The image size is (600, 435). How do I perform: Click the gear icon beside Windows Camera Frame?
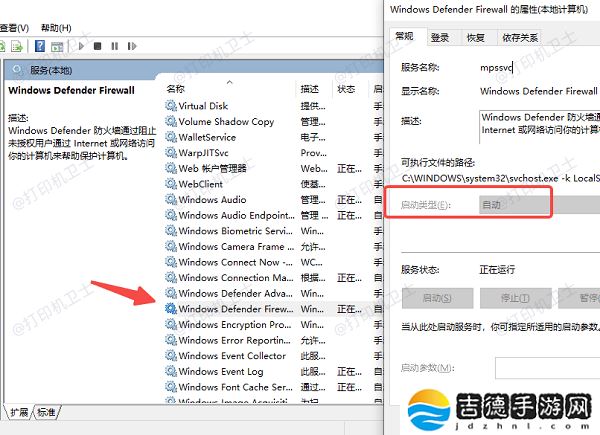point(171,246)
